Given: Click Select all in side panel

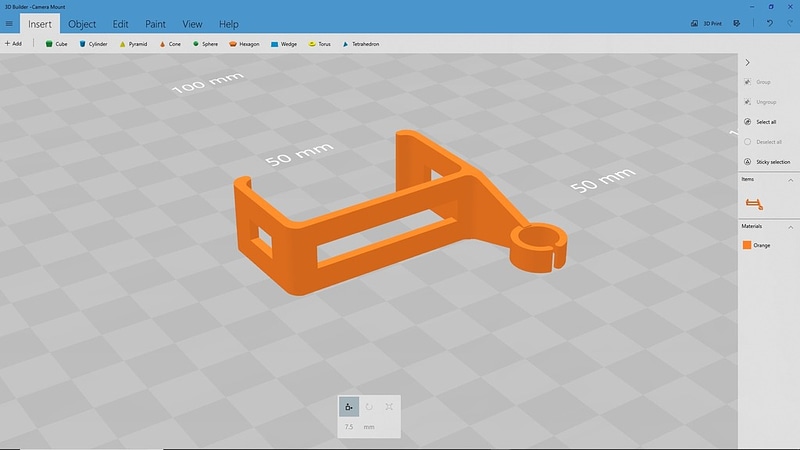Looking at the screenshot, I should (760, 122).
